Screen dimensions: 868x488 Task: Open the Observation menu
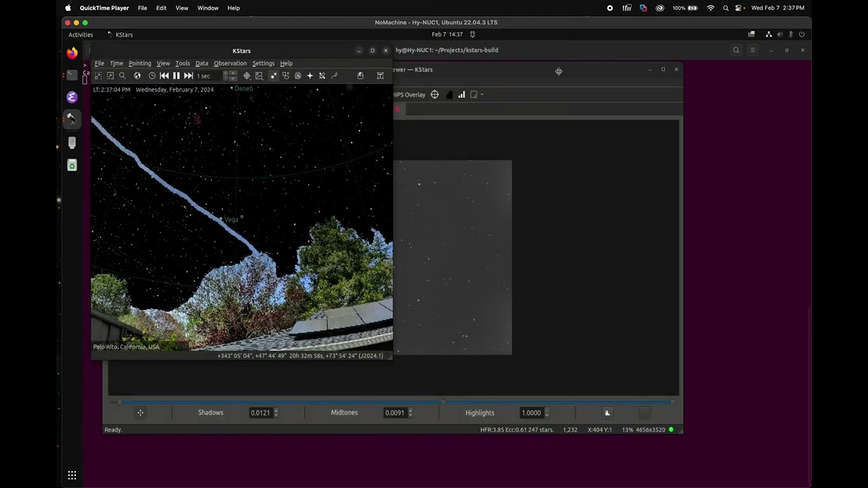click(230, 63)
